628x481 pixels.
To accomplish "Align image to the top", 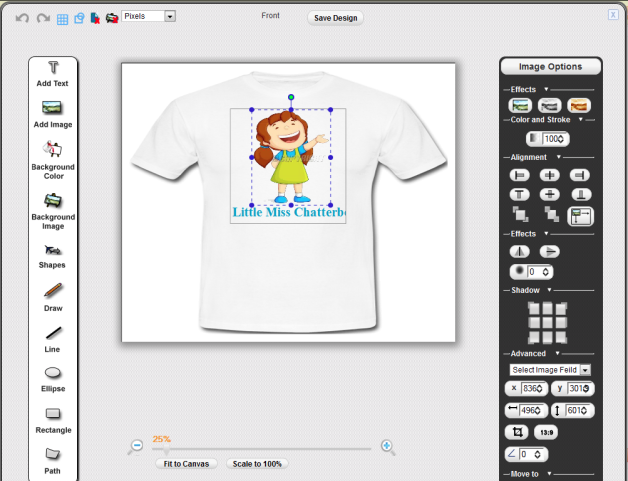I will pyautogui.click(x=519, y=195).
